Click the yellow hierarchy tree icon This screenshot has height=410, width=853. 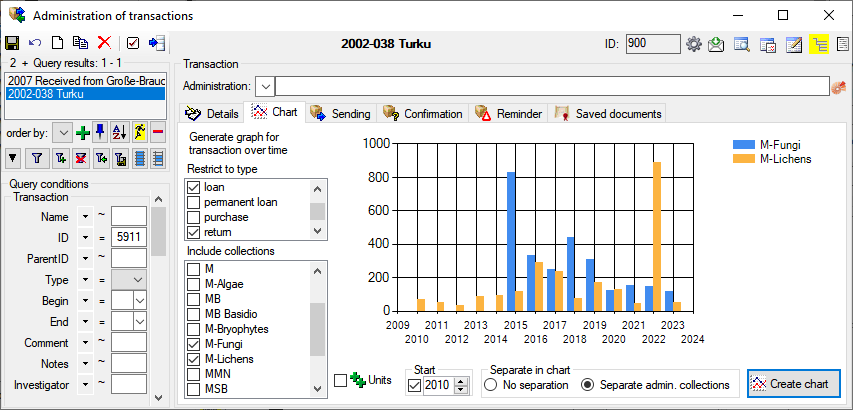click(820, 44)
